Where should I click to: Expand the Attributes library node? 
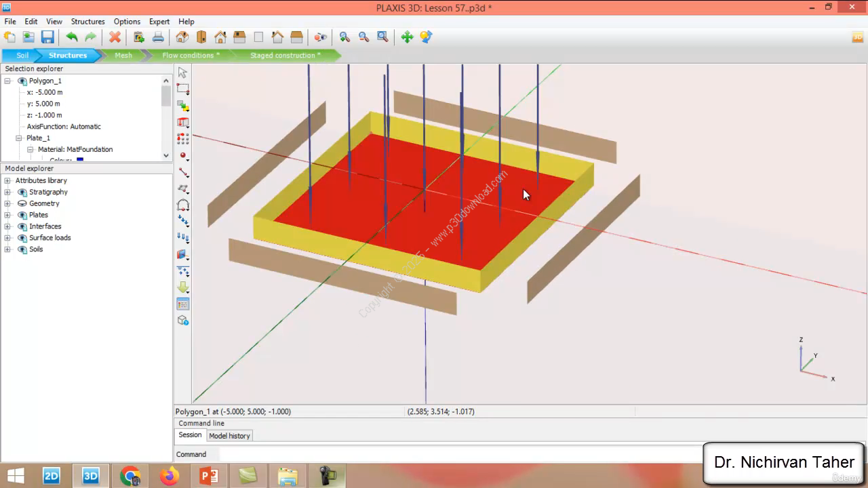click(x=7, y=181)
